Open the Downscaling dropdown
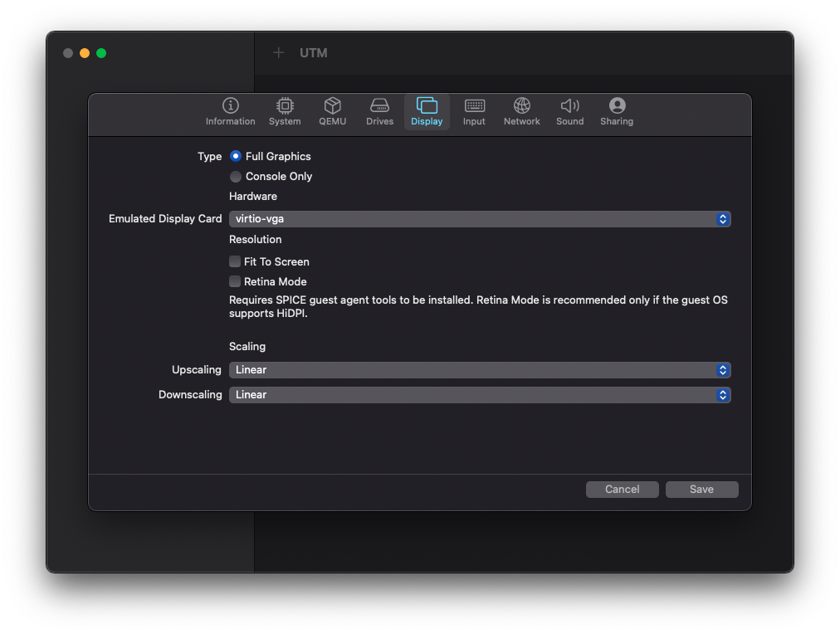Viewport: 840px width, 634px height. point(480,395)
